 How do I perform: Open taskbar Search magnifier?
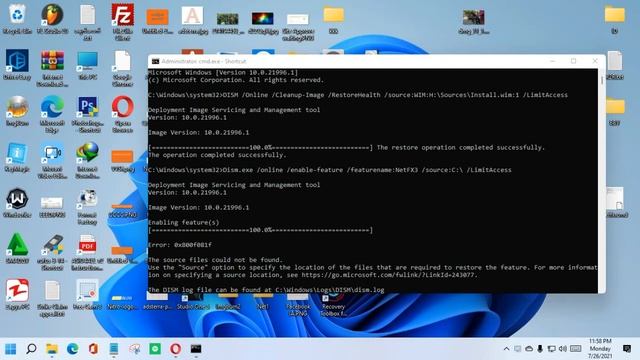coord(31,349)
